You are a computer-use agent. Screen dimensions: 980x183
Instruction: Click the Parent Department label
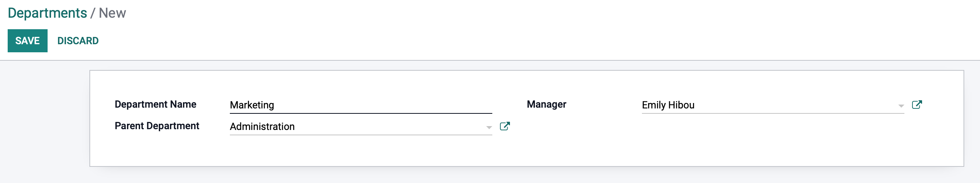point(157,126)
